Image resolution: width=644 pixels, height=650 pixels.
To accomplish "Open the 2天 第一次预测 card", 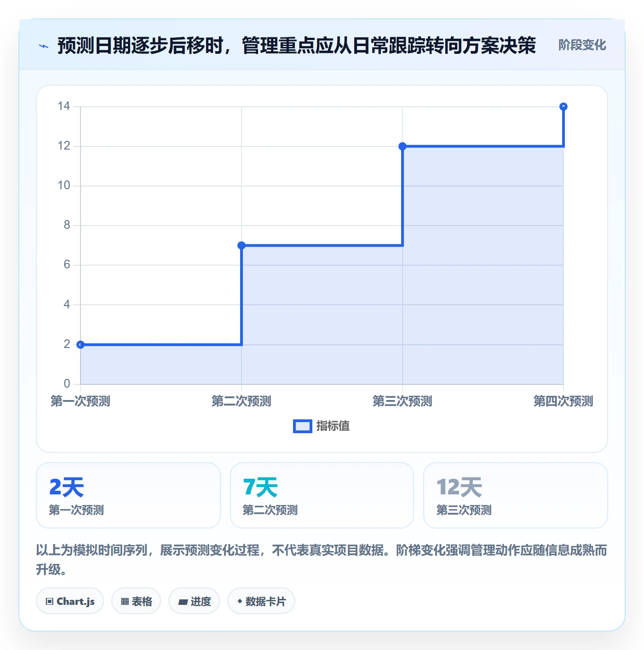I will (128, 495).
